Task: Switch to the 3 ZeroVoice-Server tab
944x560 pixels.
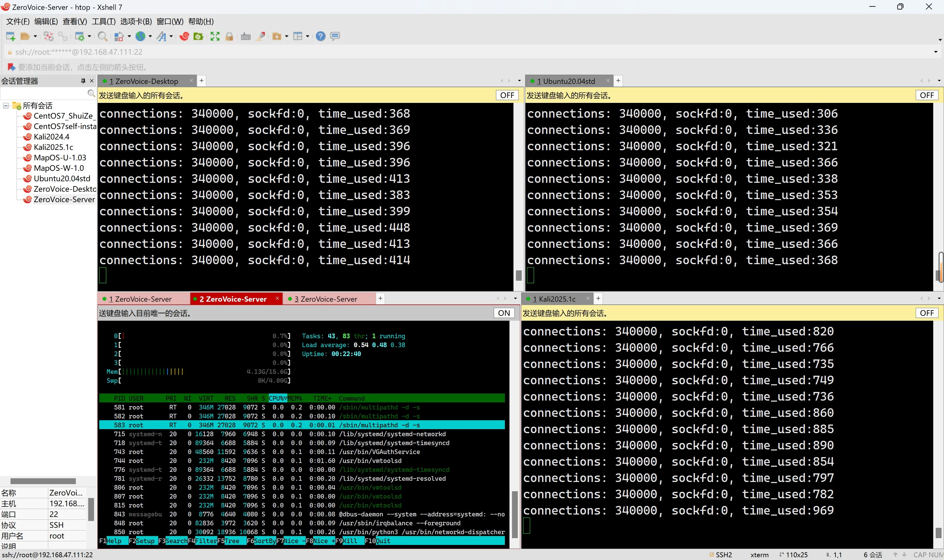Action: [x=326, y=299]
